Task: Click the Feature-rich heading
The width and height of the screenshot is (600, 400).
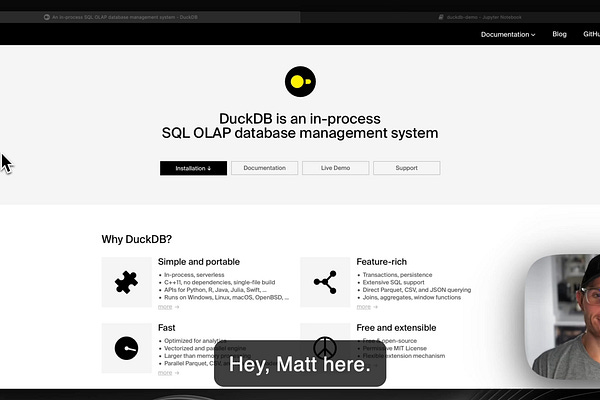Action: click(x=382, y=262)
